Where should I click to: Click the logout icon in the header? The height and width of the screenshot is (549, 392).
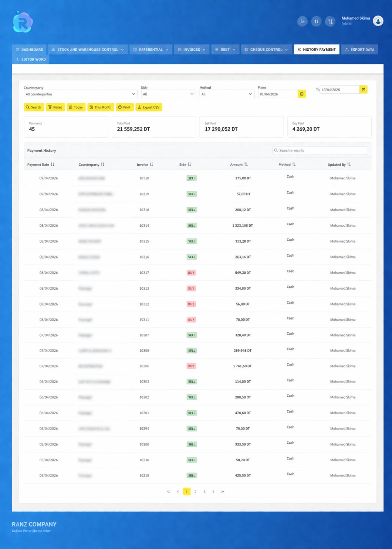[303, 21]
